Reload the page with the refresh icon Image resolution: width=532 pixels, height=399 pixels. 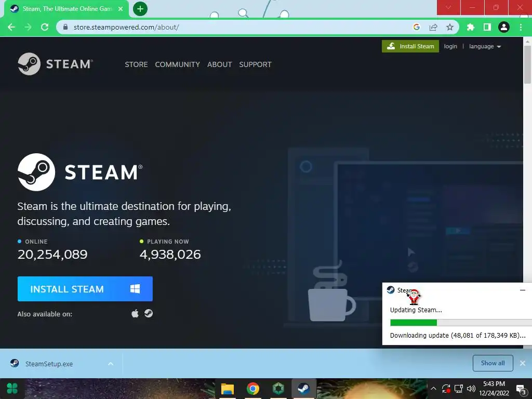click(45, 27)
